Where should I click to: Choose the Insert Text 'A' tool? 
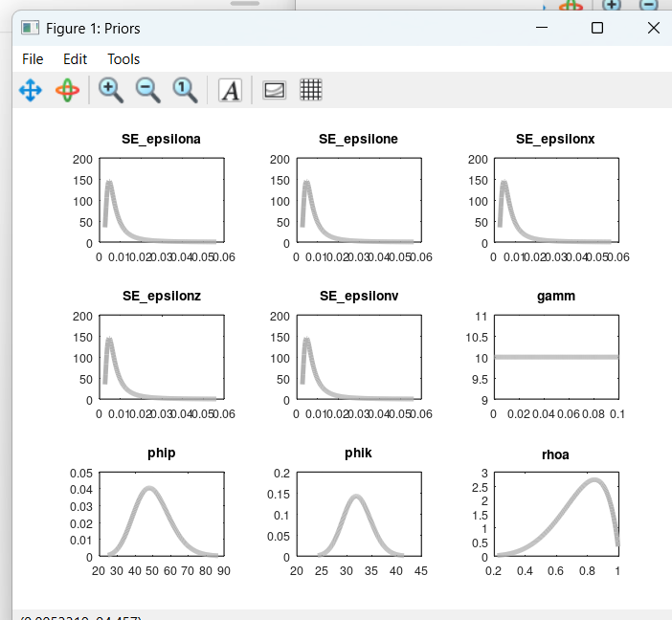(230, 91)
